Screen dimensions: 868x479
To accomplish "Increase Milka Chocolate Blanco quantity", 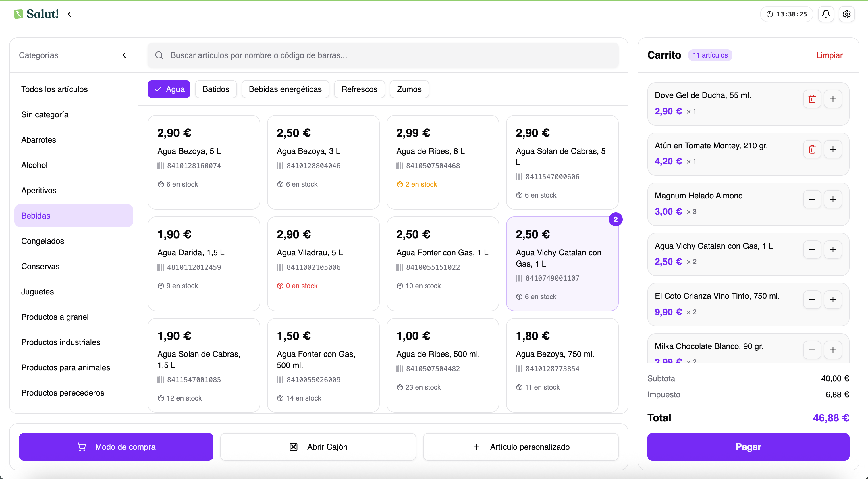I will pyautogui.click(x=833, y=350).
